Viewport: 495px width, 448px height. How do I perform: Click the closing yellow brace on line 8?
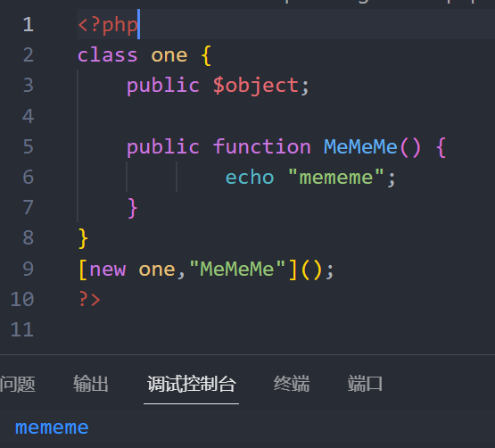83,238
